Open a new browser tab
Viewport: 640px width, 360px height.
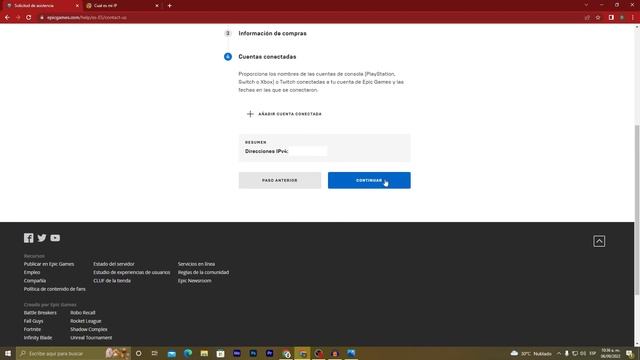169,6
